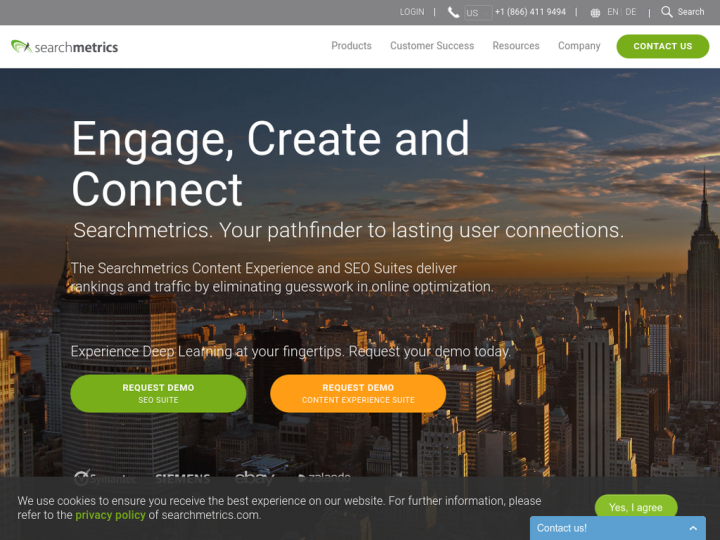
Task: Click the Siemens logo
Action: [x=183, y=479]
